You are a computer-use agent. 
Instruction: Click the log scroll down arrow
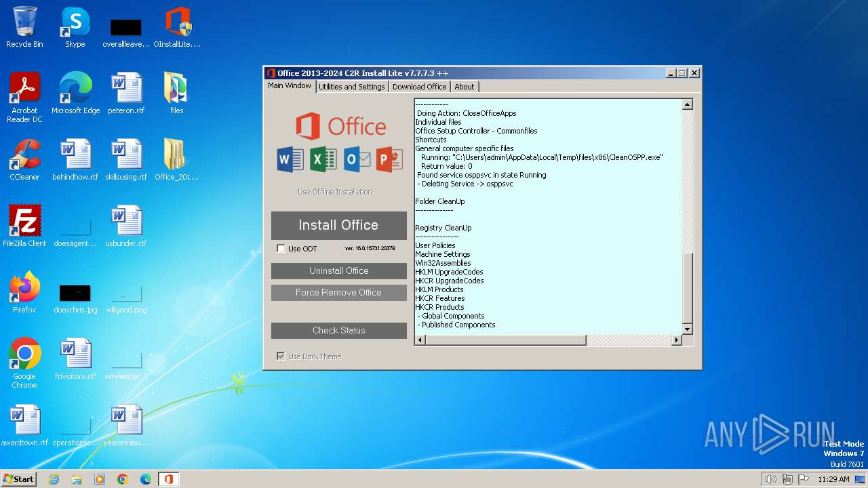click(x=688, y=329)
